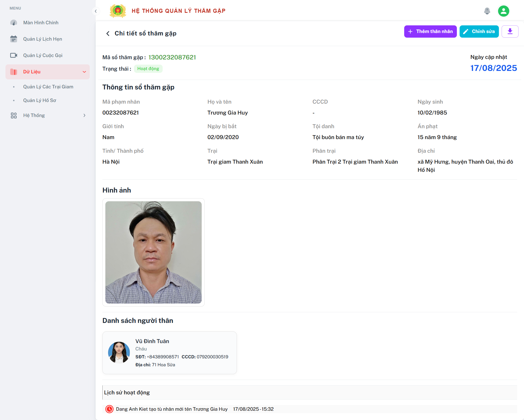Click relative's CCCD 079200030519
Image resolution: width=524 pixels, height=420 pixels.
(212, 357)
